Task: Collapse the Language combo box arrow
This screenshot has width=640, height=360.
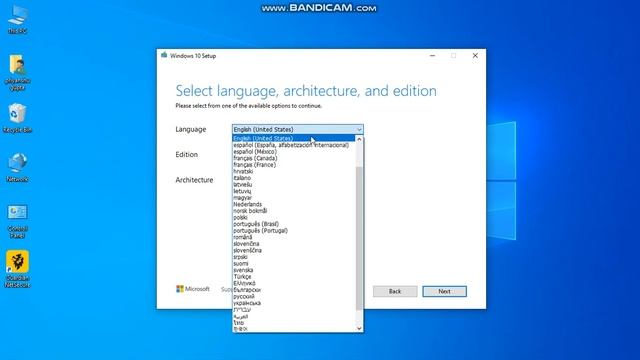Action: click(359, 129)
